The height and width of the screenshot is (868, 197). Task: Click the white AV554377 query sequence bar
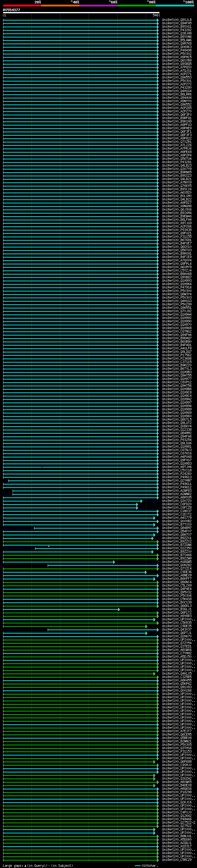point(81,12)
